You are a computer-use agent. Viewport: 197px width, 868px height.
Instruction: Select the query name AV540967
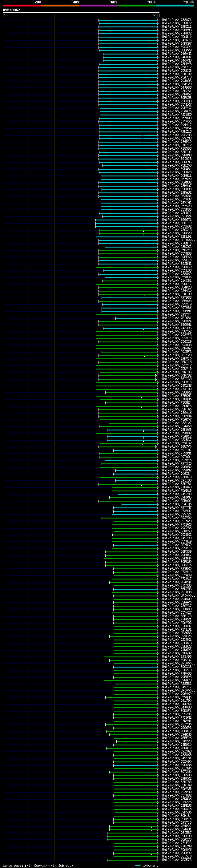point(11,10)
